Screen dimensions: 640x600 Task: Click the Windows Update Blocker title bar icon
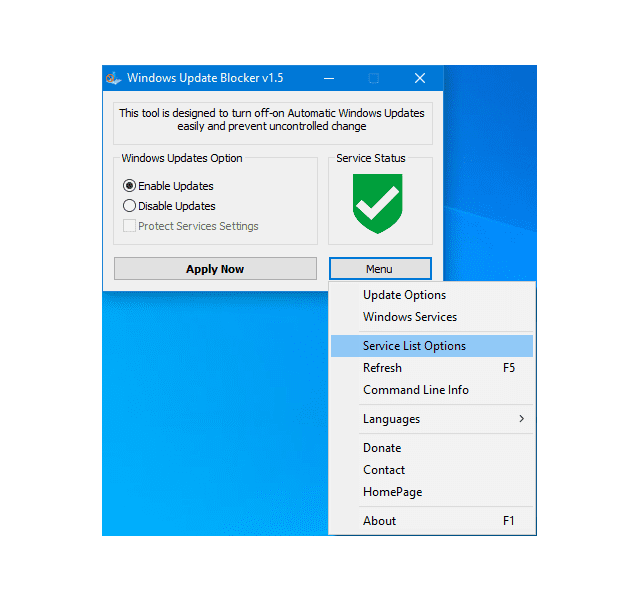click(113, 78)
